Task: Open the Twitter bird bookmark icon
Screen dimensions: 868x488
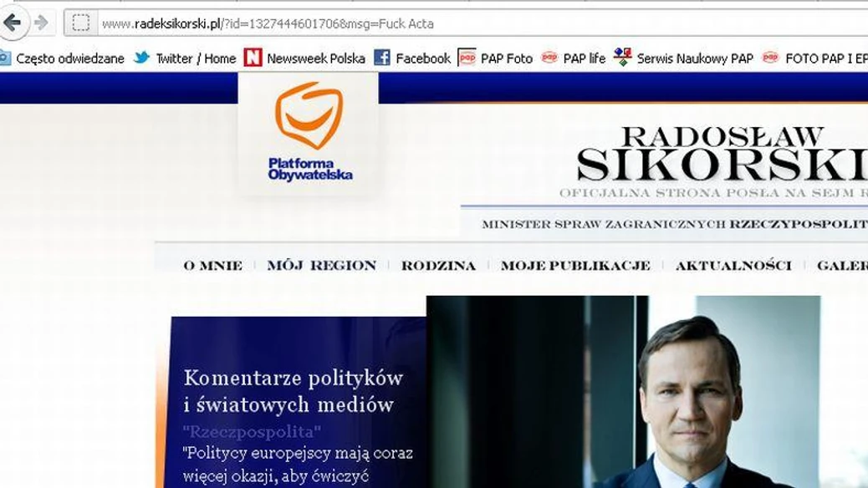Action: (141, 57)
